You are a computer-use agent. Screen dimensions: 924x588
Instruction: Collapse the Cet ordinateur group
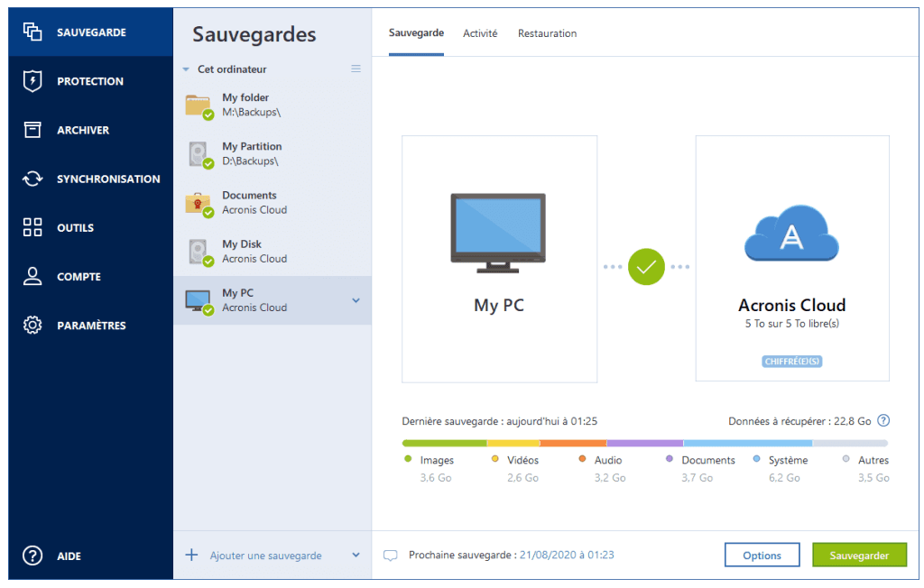[x=186, y=69]
